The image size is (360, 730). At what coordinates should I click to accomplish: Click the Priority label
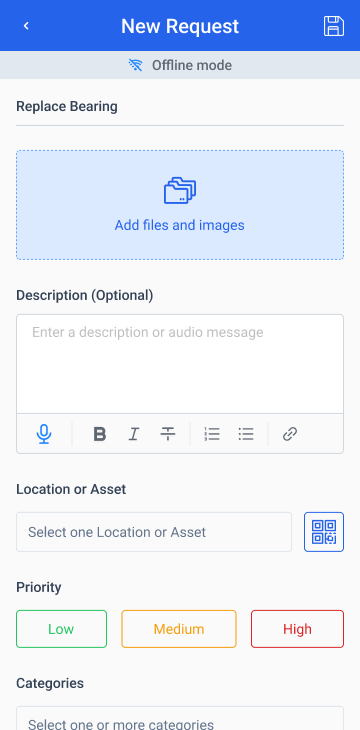click(39, 588)
